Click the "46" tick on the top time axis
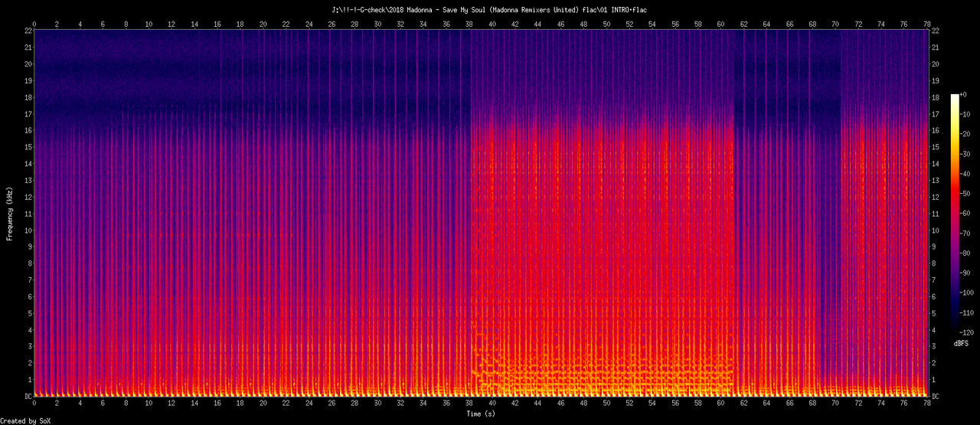This screenshot has height=425, width=980. point(561,24)
